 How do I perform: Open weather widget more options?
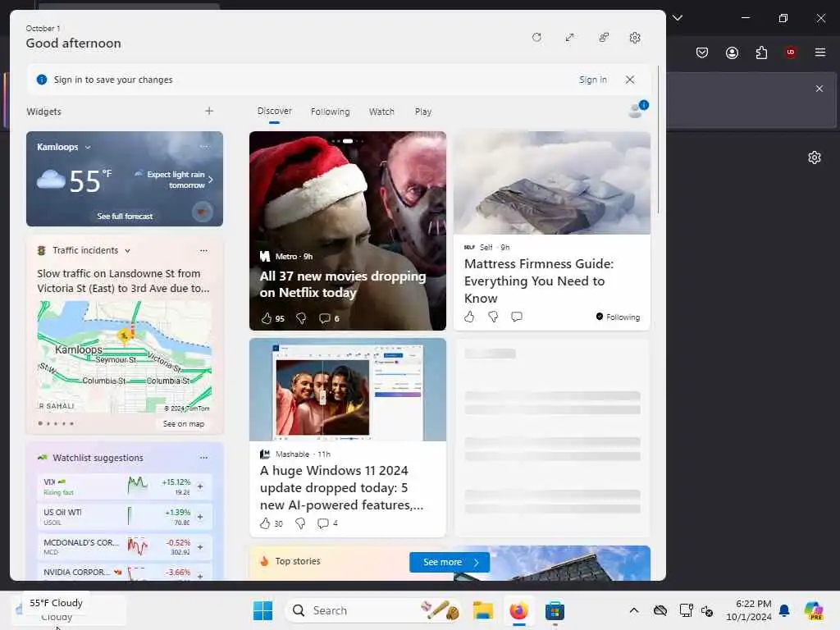pyautogui.click(x=204, y=146)
